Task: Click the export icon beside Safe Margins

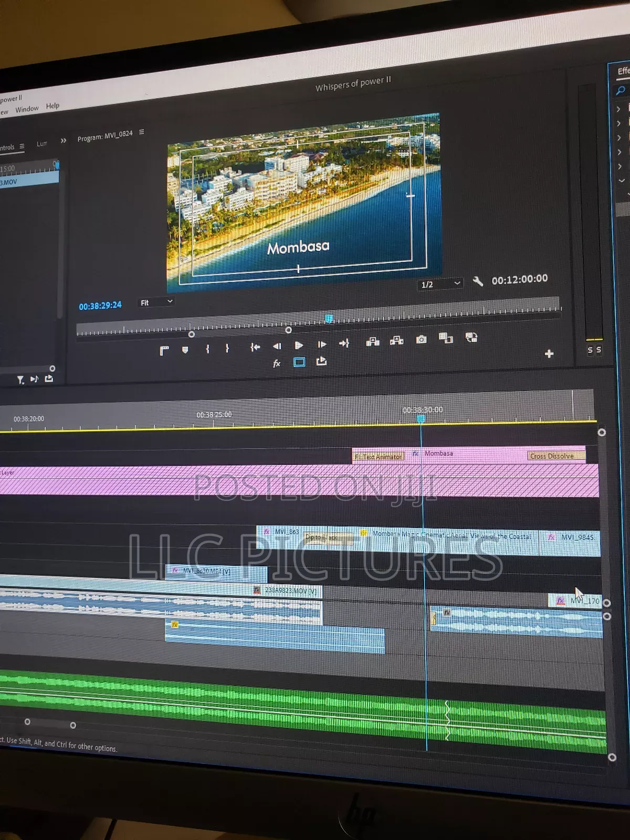Action: (321, 361)
